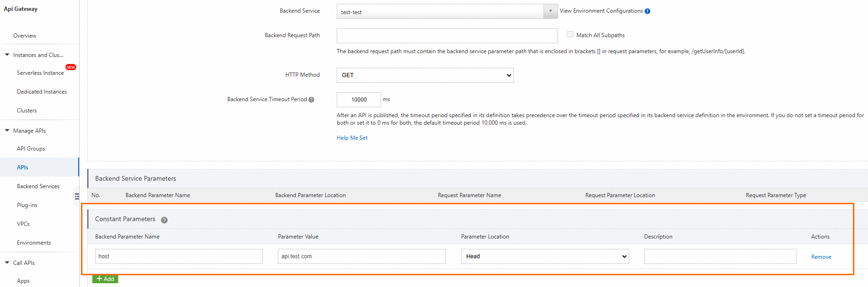Collapse the Call APIs section
This screenshot has height=287, width=868.
(7, 263)
